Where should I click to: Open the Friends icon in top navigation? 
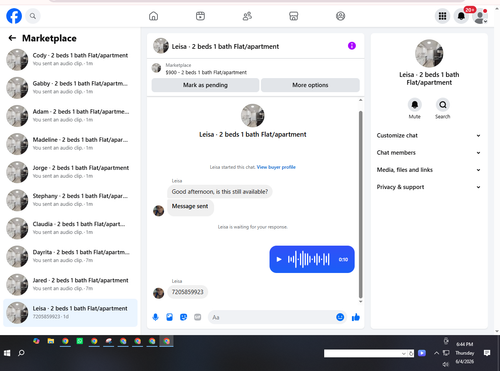247,16
